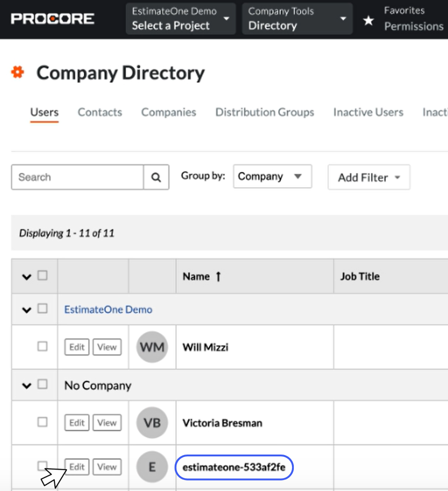
Task: Click the Procore logo
Action: [52, 19]
